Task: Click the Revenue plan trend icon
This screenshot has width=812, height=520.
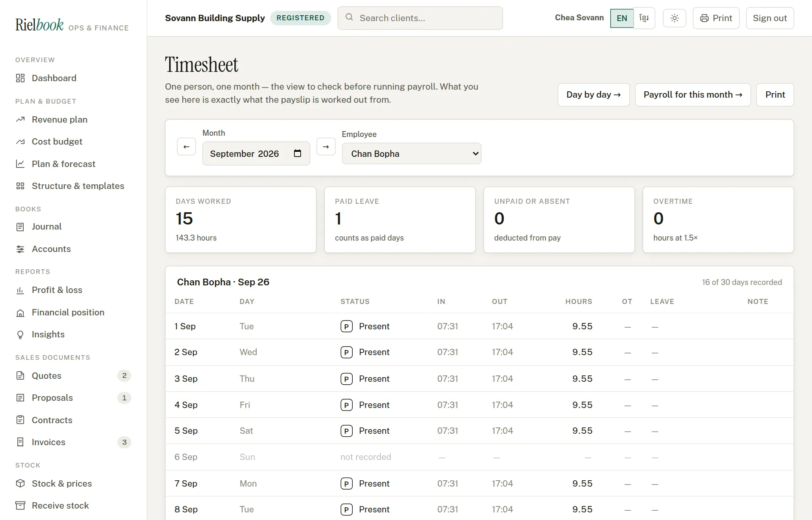Action: pos(20,120)
